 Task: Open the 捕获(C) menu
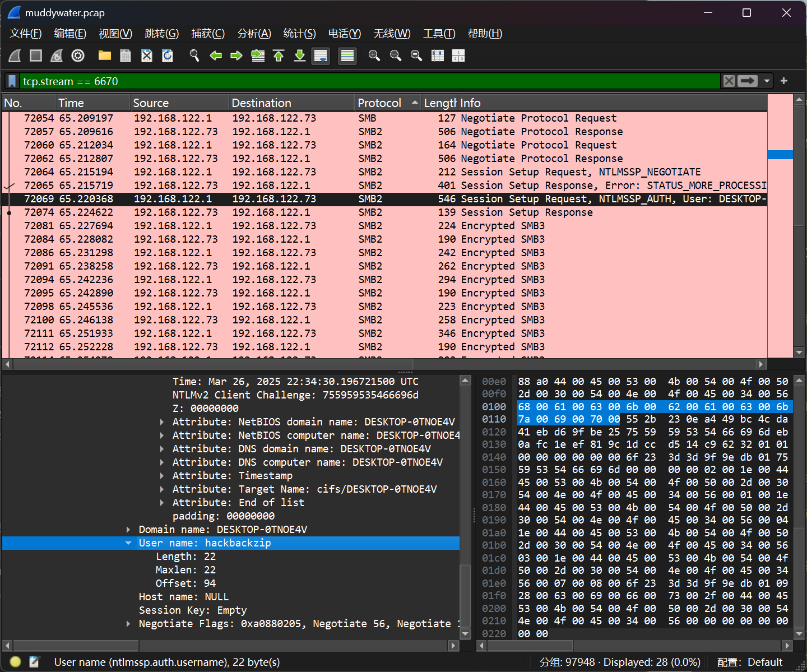pyautogui.click(x=208, y=34)
